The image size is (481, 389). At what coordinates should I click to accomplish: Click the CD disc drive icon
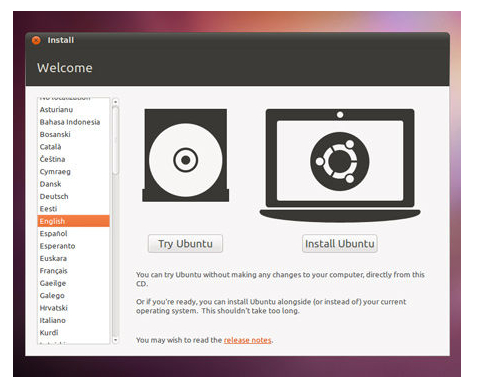(185, 155)
